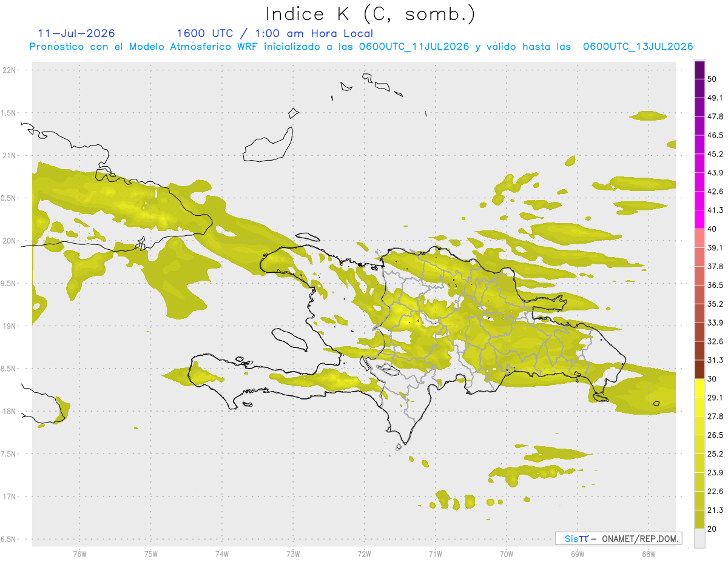728x562 pixels.
Task: Click the colorbar value "36.5"
Action: [x=715, y=285]
